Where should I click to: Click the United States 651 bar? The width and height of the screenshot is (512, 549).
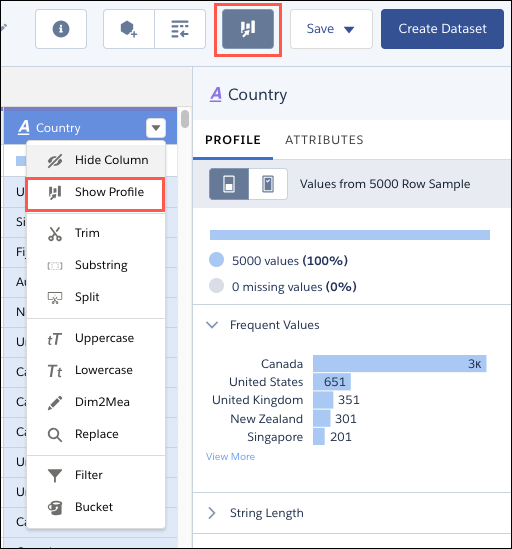click(332, 382)
